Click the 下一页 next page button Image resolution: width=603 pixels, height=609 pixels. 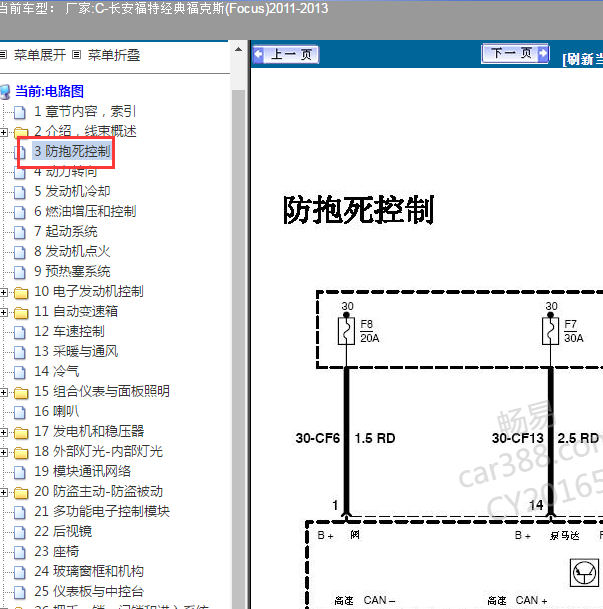[515, 53]
